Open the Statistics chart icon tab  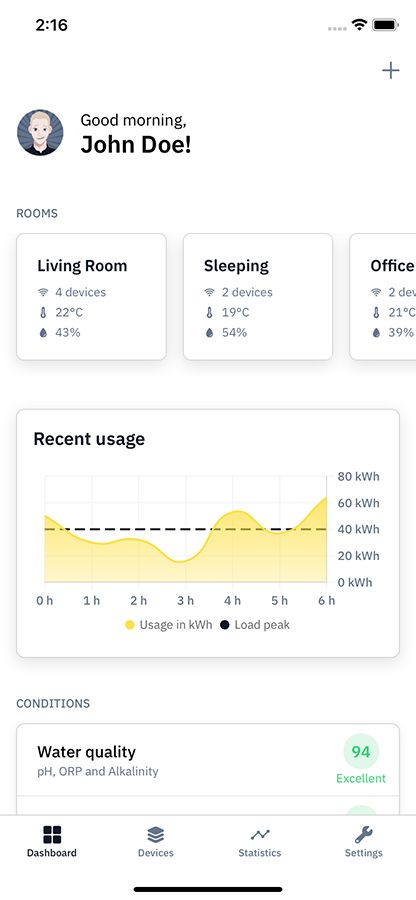260,841
